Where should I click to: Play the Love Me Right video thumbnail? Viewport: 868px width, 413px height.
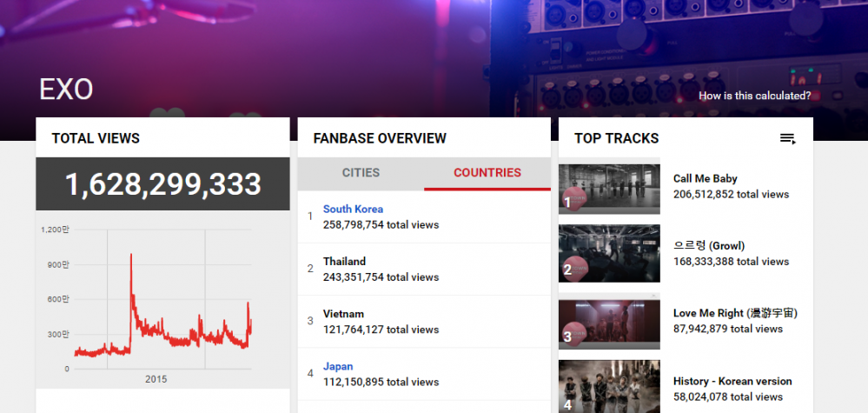[x=609, y=323]
